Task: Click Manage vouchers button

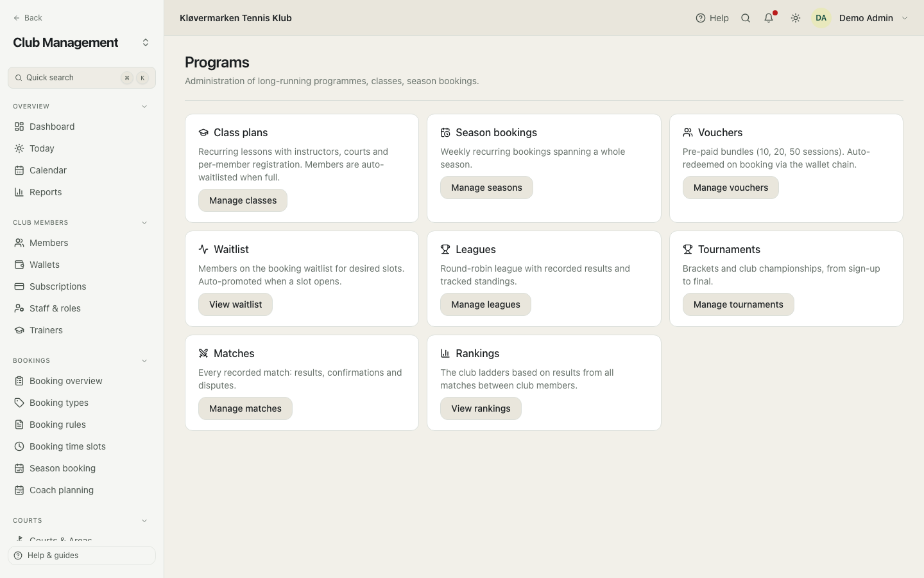Action: [730, 188]
